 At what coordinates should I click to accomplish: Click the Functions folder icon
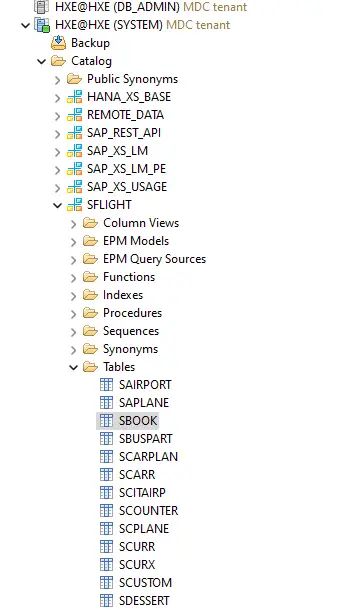(90, 277)
